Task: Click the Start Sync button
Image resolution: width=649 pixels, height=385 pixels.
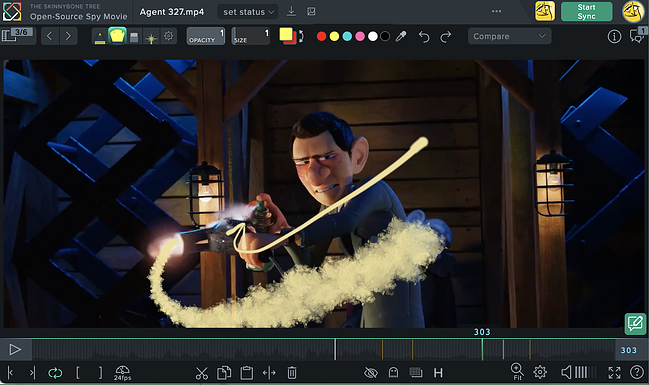Action: coord(587,12)
